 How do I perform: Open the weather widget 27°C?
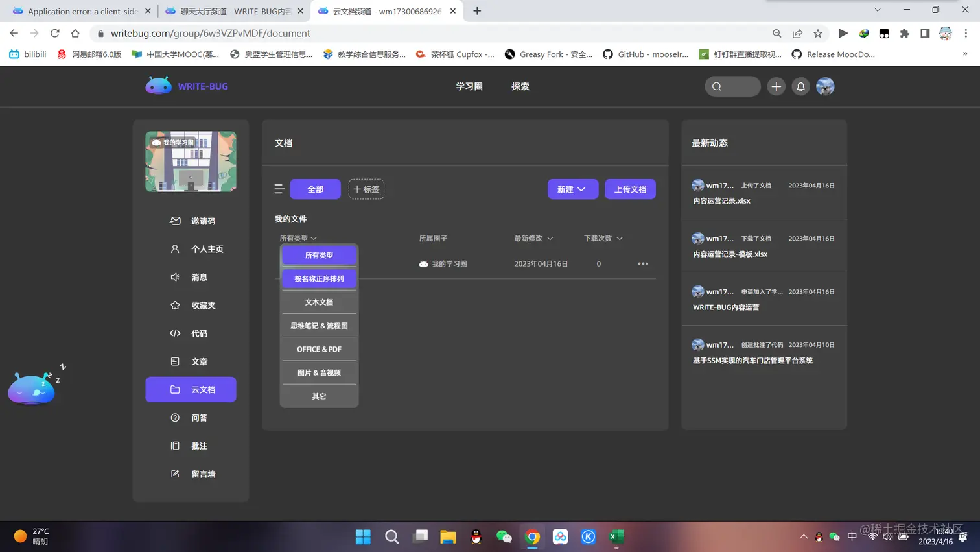pyautogui.click(x=32, y=536)
